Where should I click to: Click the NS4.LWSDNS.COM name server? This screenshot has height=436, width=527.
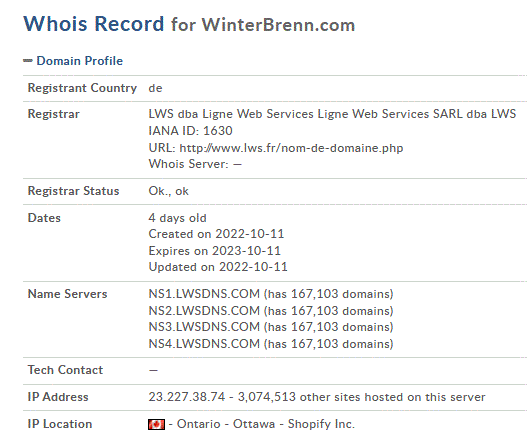coord(204,344)
